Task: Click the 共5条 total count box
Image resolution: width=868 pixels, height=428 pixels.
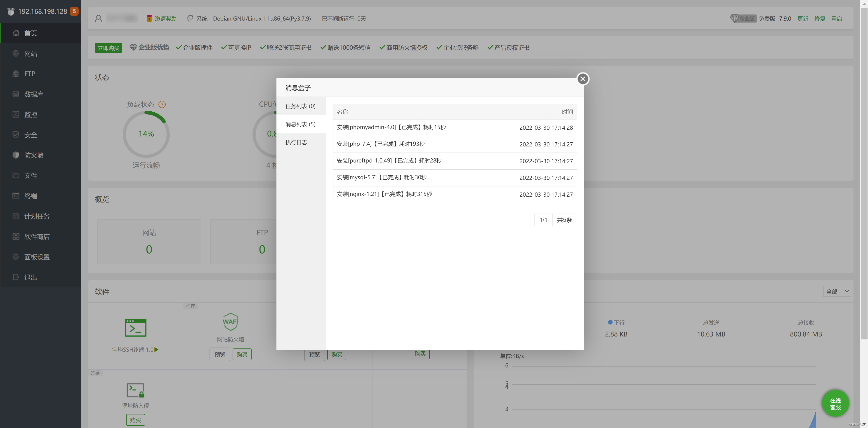Action: coord(564,220)
